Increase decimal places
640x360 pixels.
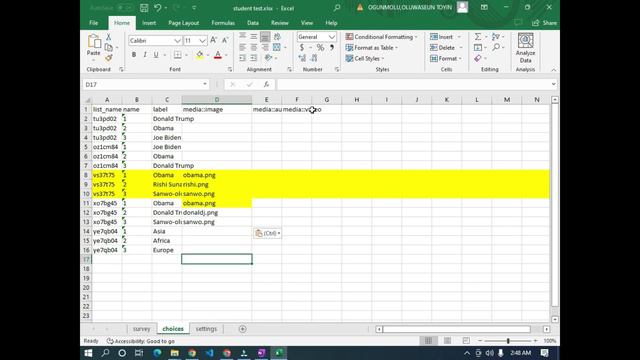[302, 58]
